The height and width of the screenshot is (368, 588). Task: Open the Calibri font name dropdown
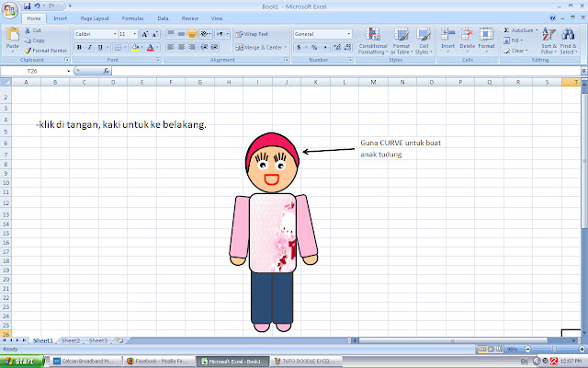pyautogui.click(x=115, y=34)
